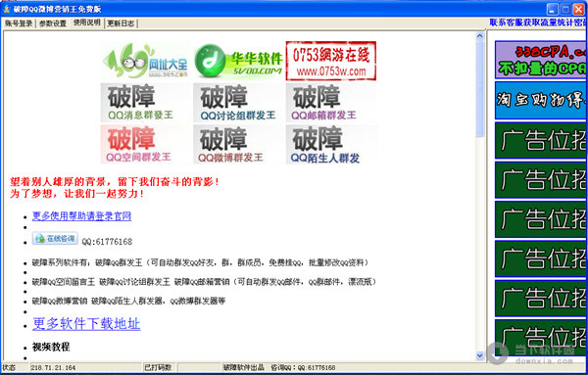Click the 联系客服获取流量统计密码 link
The image size is (588, 375).
point(538,23)
